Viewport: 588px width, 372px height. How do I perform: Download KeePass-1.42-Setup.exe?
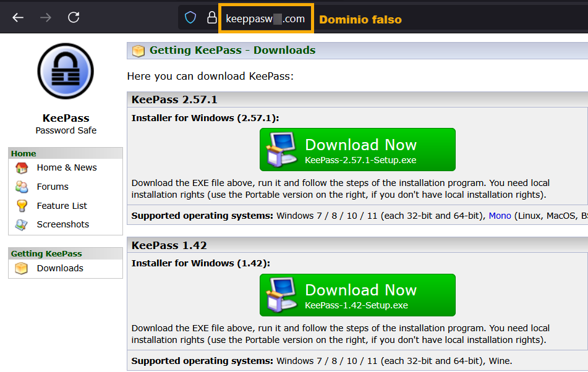tap(357, 295)
